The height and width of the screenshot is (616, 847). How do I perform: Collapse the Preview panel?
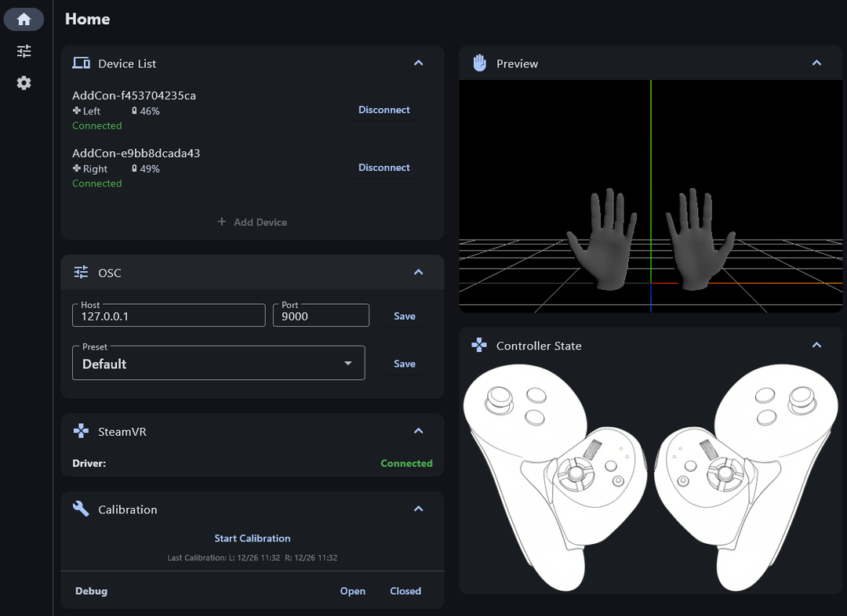[816, 63]
